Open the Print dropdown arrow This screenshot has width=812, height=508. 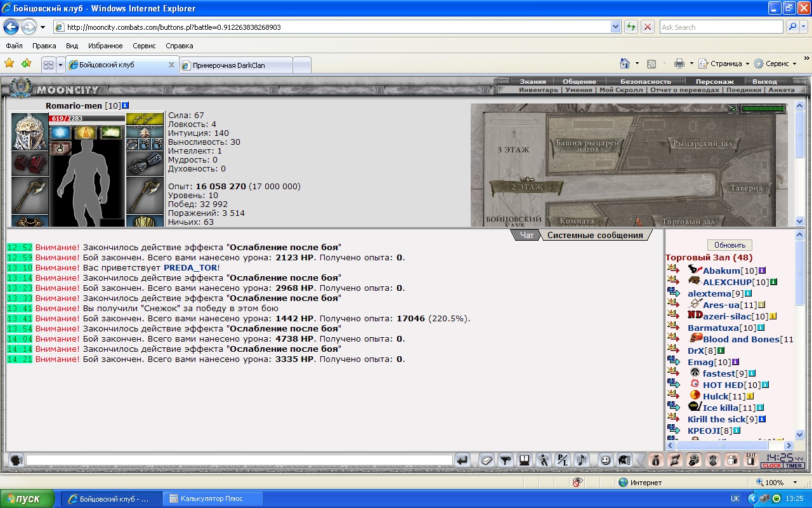pyautogui.click(x=691, y=63)
